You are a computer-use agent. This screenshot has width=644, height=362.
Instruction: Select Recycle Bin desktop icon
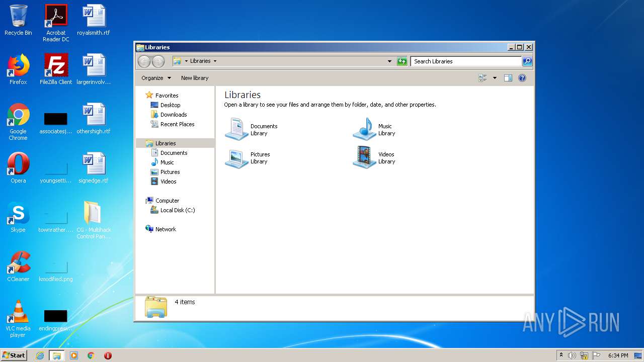18,20
